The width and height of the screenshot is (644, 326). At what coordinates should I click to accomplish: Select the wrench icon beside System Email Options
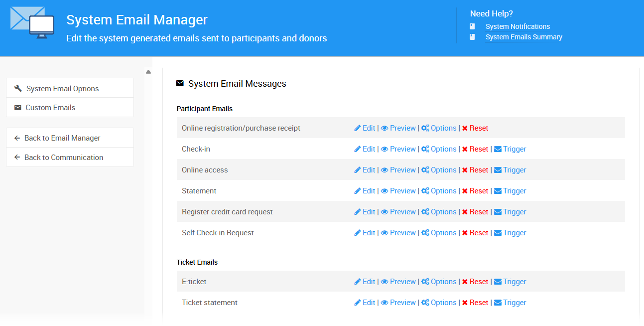pyautogui.click(x=18, y=88)
